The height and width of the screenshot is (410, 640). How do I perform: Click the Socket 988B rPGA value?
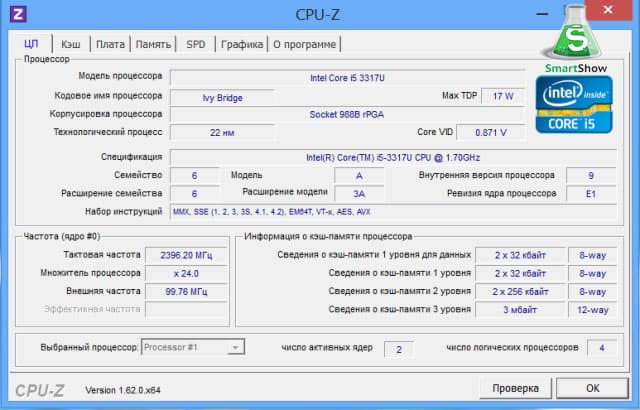pos(347,115)
